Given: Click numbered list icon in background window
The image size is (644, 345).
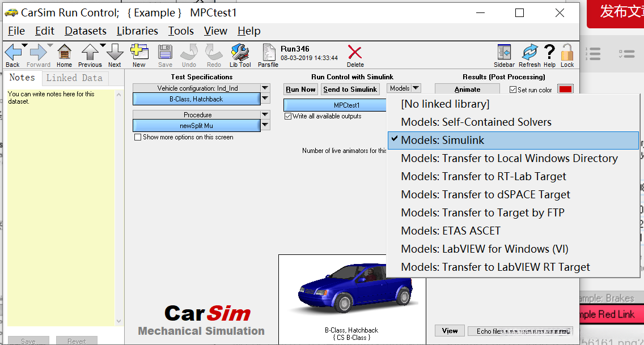Looking at the screenshot, I should tap(593, 54).
